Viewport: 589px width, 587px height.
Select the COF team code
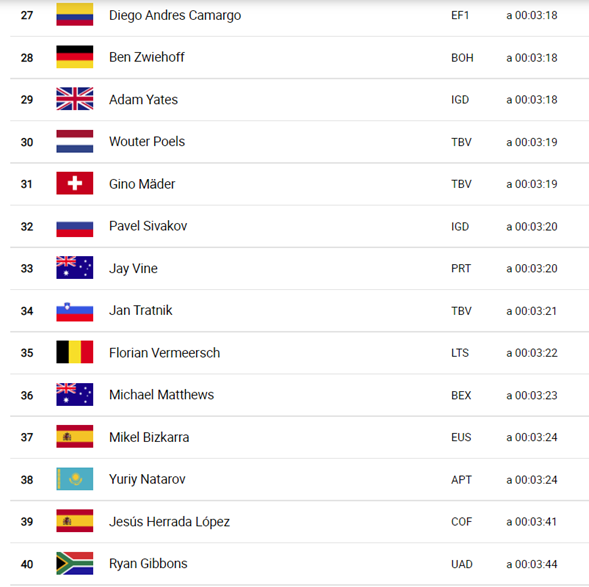click(461, 522)
